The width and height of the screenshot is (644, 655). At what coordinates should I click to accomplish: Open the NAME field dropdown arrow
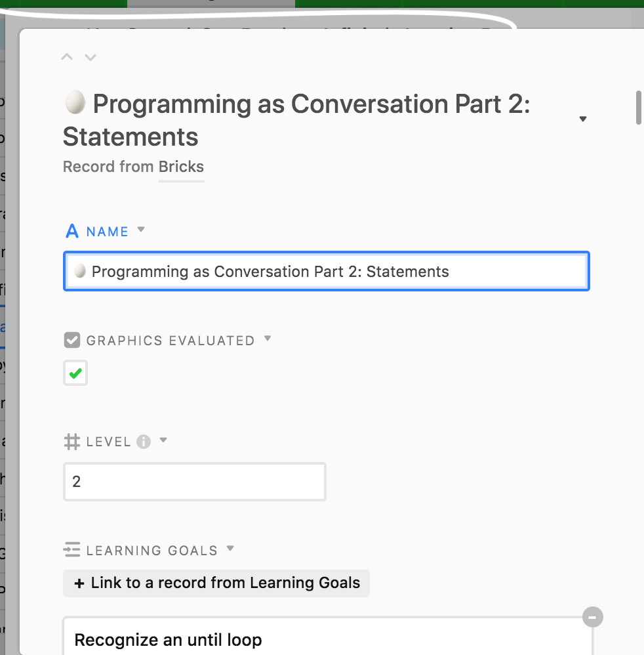140,230
